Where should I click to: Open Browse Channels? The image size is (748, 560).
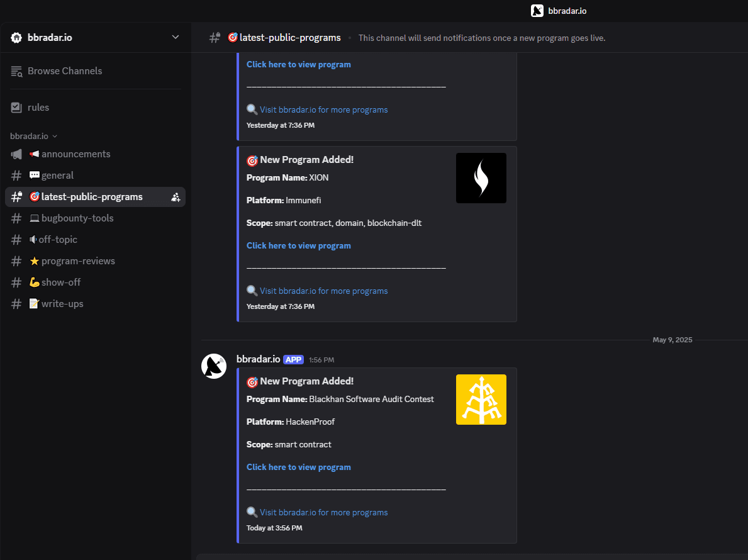pos(65,71)
